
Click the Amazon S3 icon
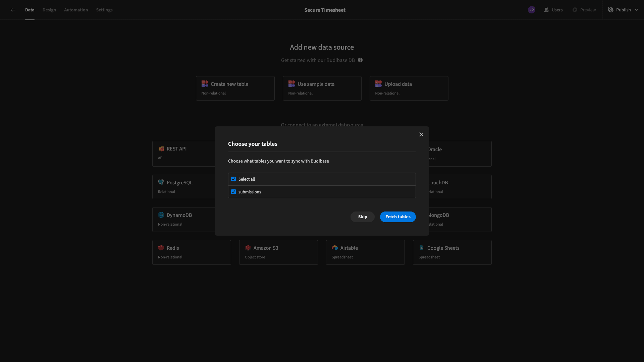pyautogui.click(x=248, y=248)
